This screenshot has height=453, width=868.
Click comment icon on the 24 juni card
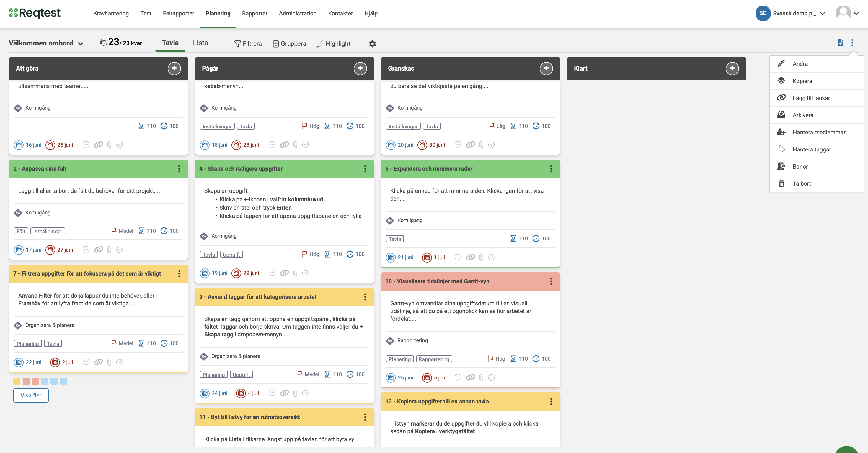pyautogui.click(x=272, y=393)
